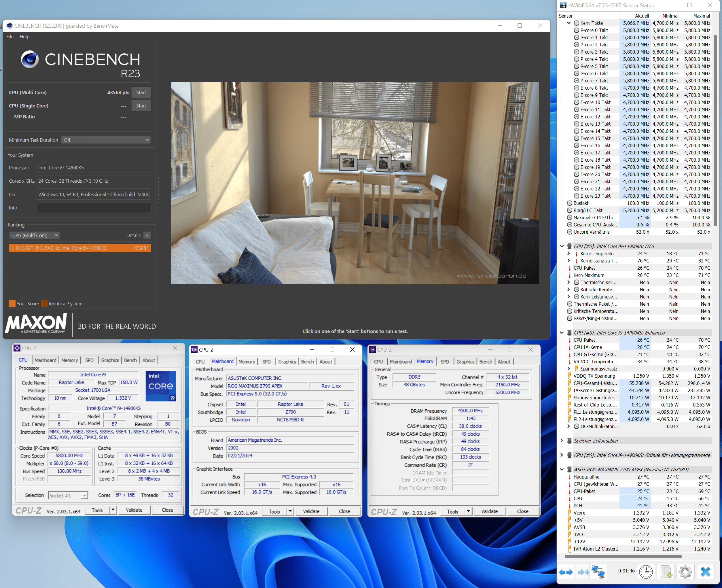722x588 pixels.
Task: Open HWiNFO sensor settings gear icon
Action: pos(685,572)
